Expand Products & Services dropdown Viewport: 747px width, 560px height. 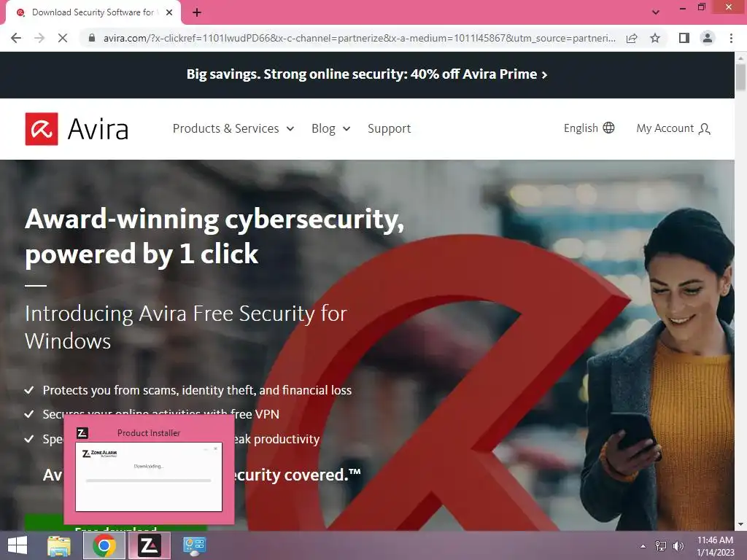click(233, 128)
